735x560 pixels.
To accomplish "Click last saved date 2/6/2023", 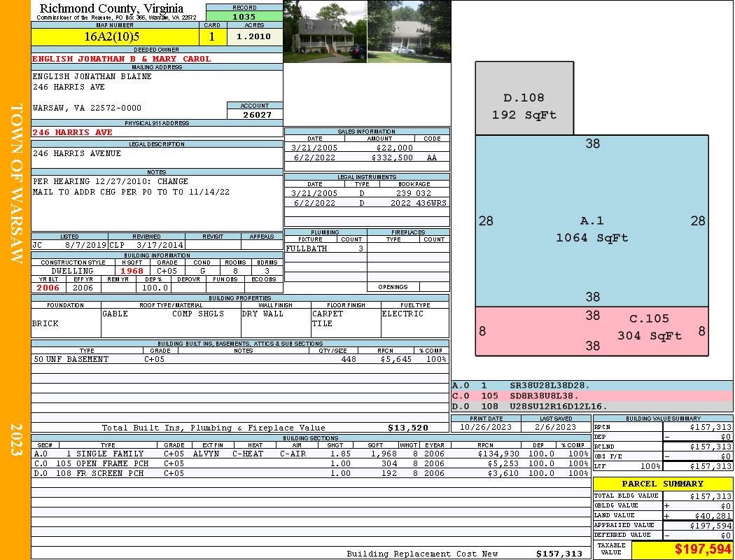I will (555, 427).
